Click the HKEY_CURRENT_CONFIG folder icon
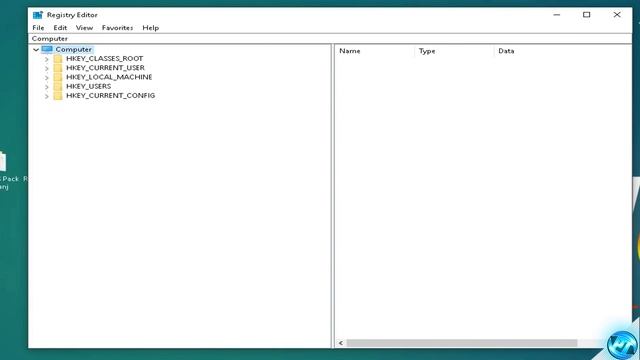This screenshot has width=640, height=360. pos(58,96)
